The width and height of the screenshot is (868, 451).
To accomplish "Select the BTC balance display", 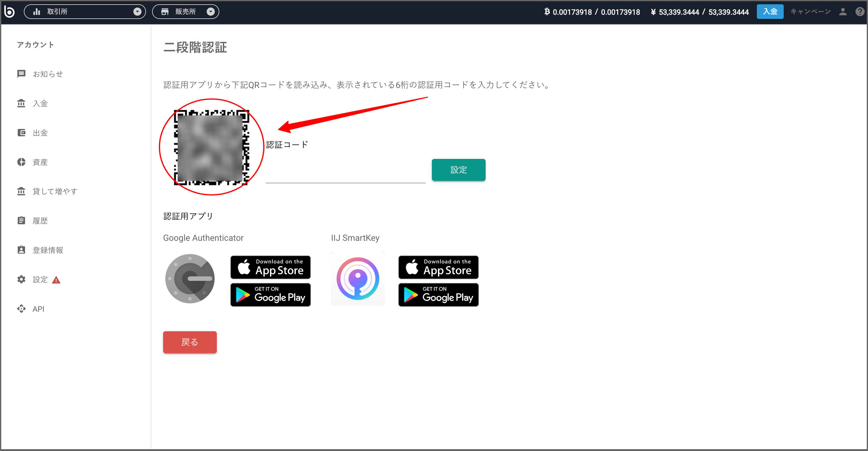I will coord(592,12).
